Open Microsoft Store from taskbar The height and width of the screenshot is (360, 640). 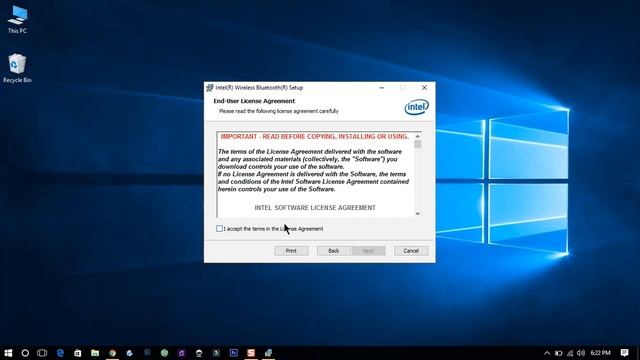click(x=78, y=353)
